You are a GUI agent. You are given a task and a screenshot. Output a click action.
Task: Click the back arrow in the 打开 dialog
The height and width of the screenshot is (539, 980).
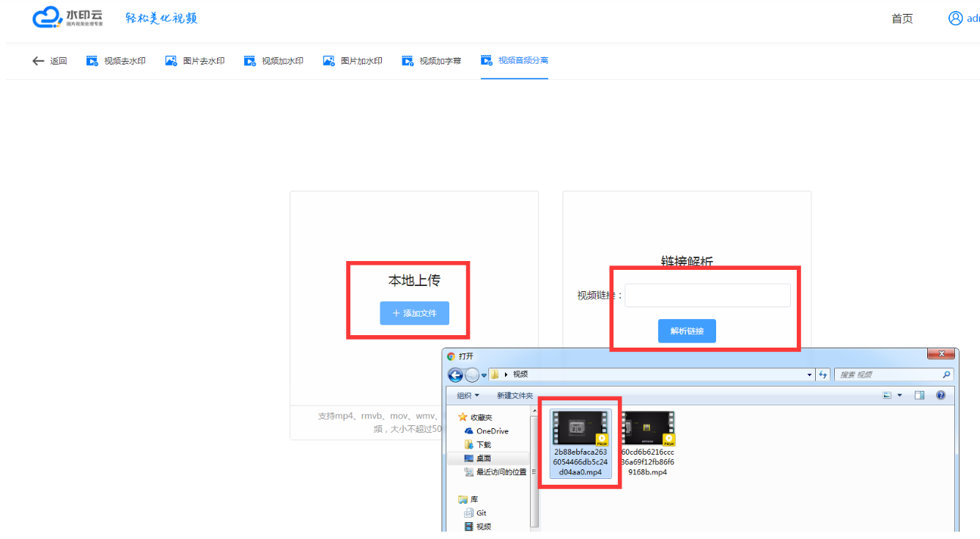click(x=454, y=375)
